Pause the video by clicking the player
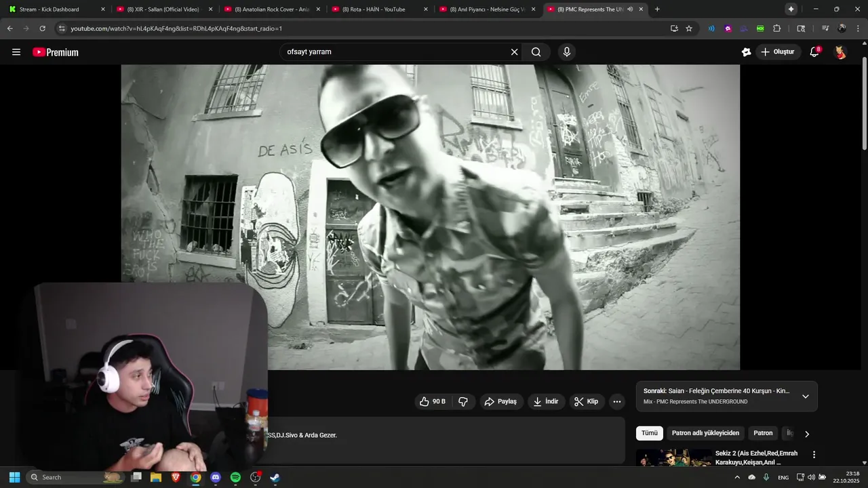Viewport: 868px width, 488px height. click(430, 217)
